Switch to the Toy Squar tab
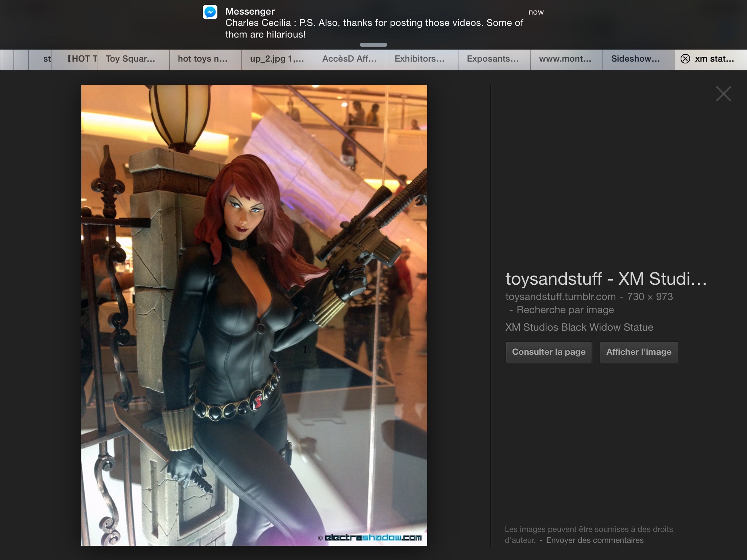The width and height of the screenshot is (747, 560). coord(133,59)
